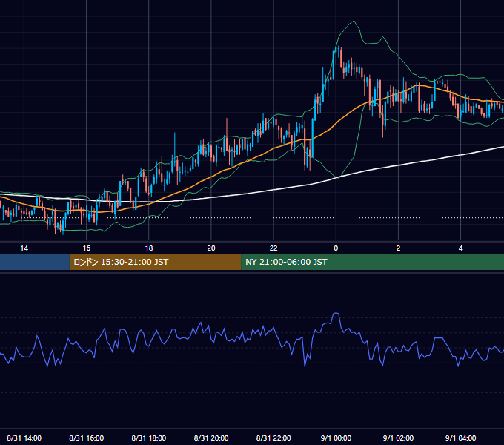The width and height of the screenshot is (504, 445).
Task: Click the 9/1 00:00 time label
Action: tap(336, 438)
